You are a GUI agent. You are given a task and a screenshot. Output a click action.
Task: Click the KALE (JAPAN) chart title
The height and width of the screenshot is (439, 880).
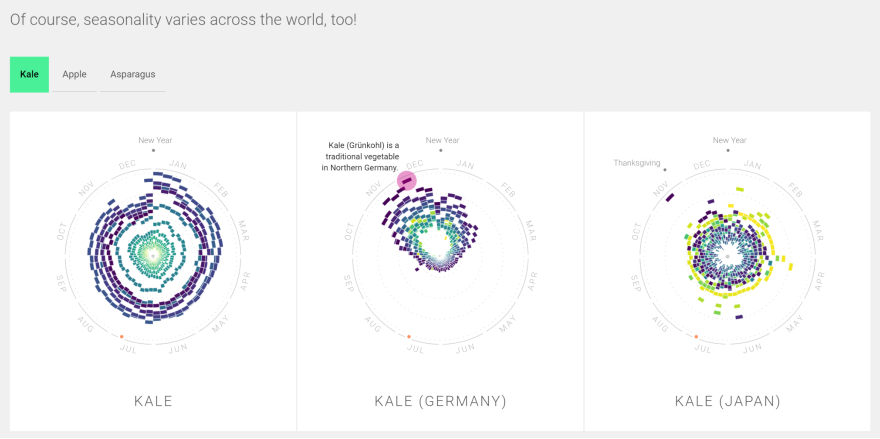point(727,401)
